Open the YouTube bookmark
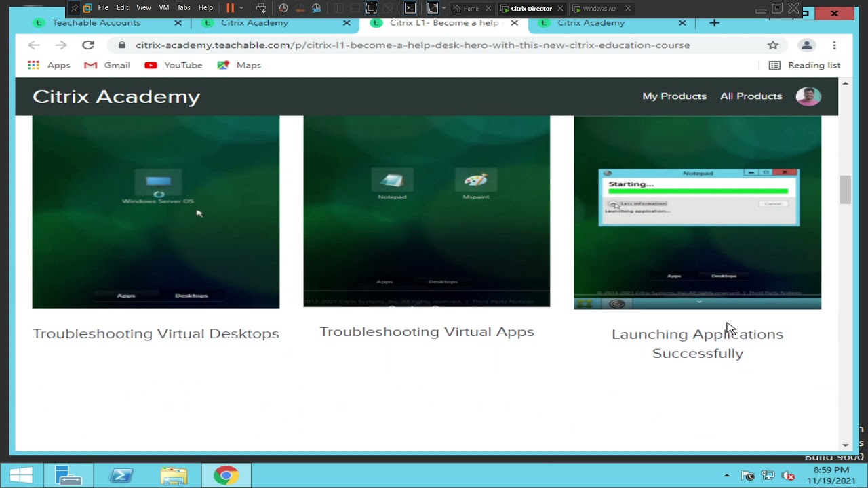Viewport: 868px width, 488px height. point(174,65)
